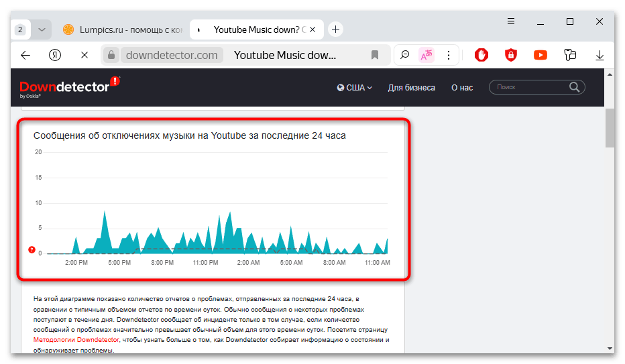Open a new tab with plus button
625x364 pixels.
(335, 29)
